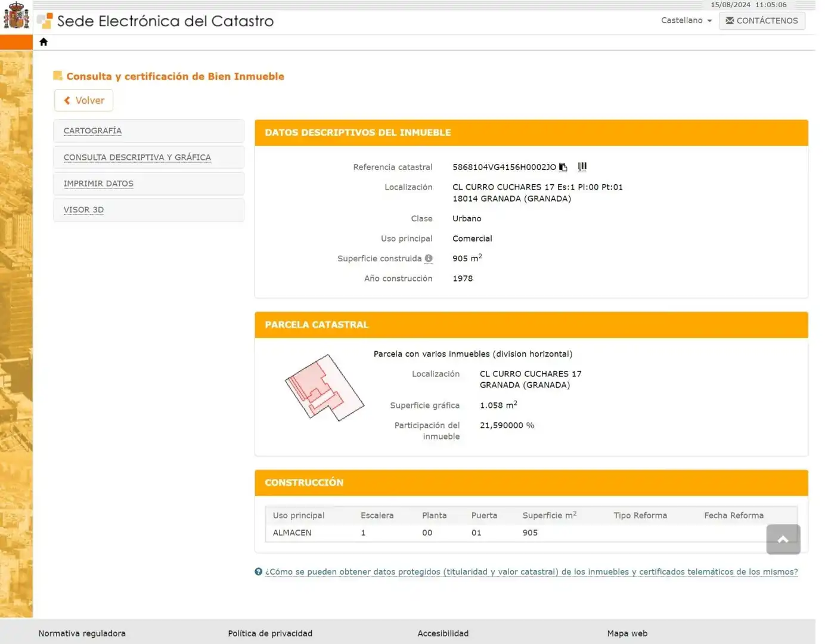Copy the cadastral reference using the copy icon

click(x=563, y=167)
